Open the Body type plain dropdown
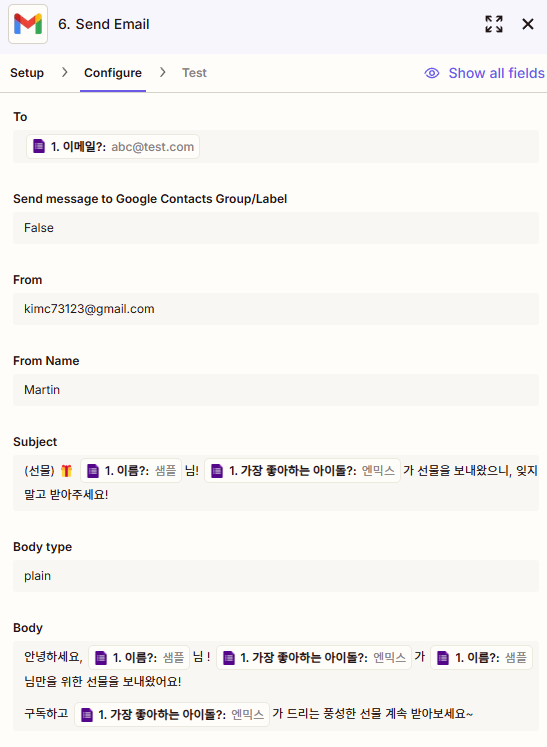547x747 pixels. click(276, 575)
